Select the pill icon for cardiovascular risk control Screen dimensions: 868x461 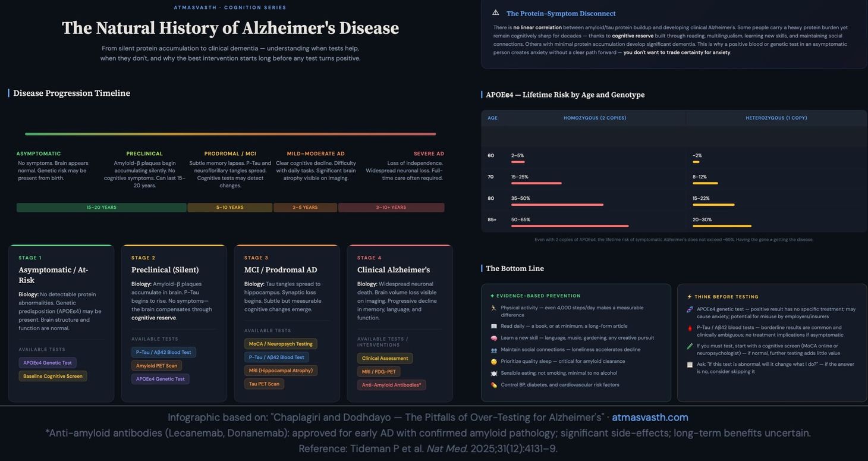493,385
